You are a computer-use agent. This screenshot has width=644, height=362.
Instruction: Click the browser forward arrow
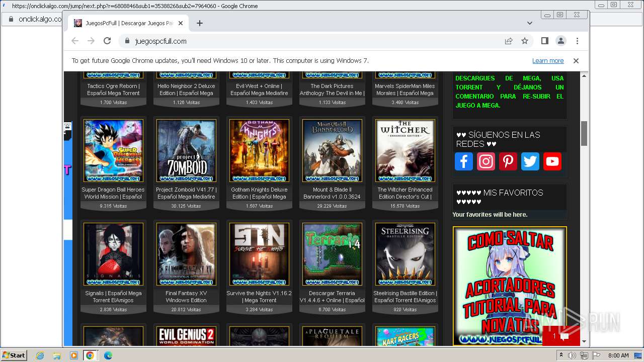click(91, 41)
